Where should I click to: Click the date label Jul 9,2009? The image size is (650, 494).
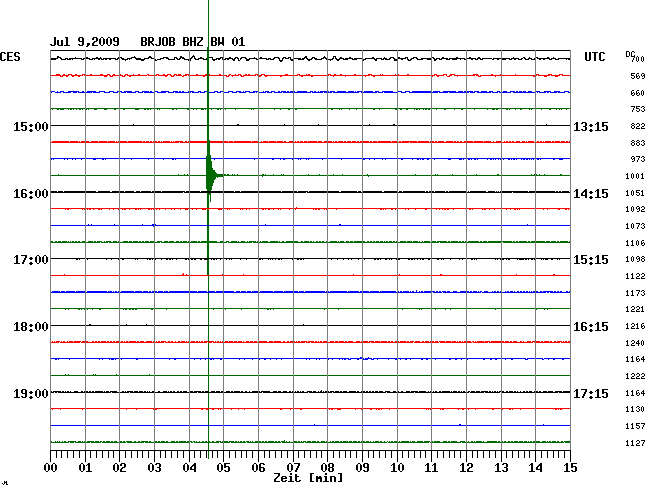(85, 42)
